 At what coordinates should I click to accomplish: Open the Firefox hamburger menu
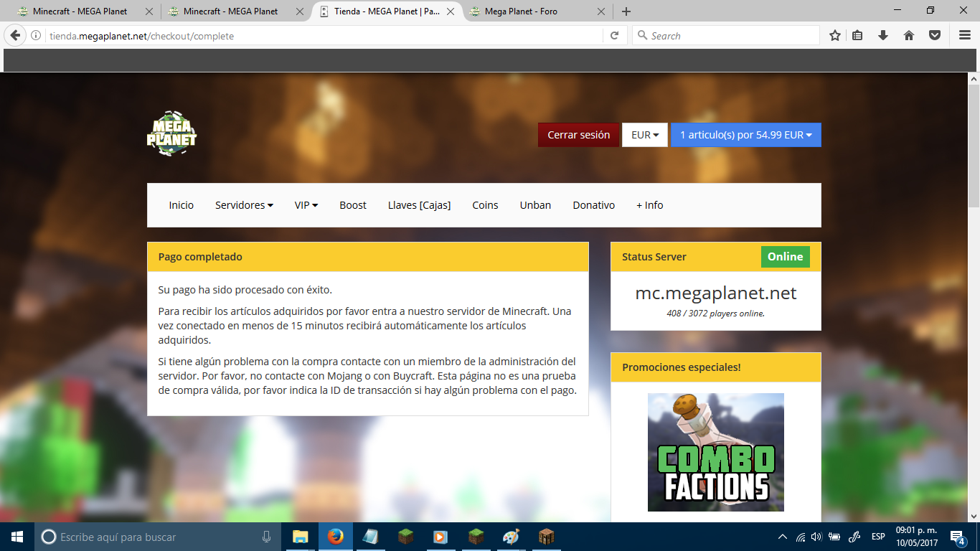click(964, 36)
